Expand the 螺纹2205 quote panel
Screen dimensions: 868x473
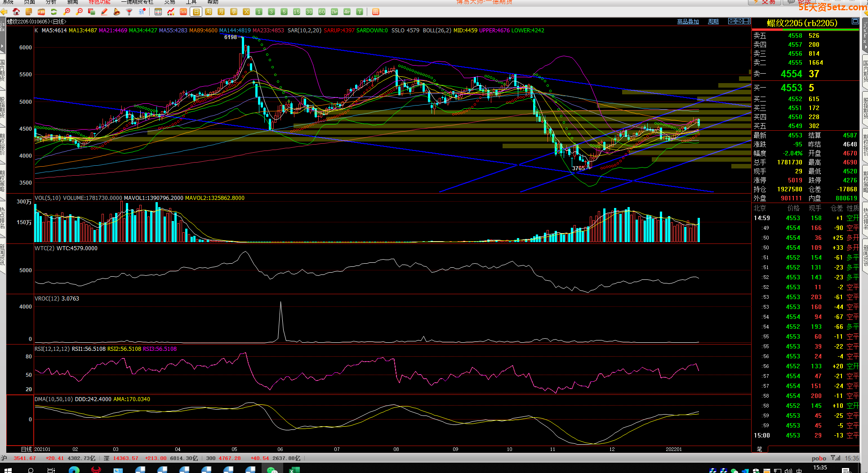coord(855,22)
